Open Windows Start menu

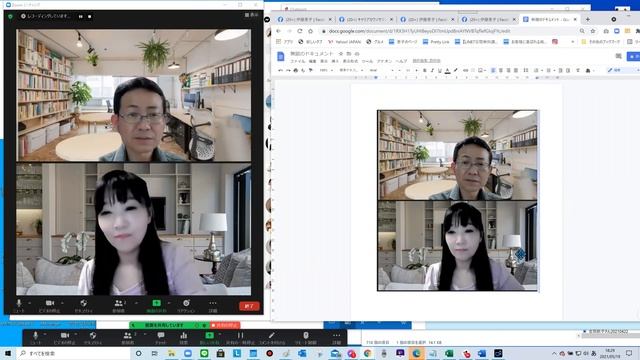tap(7, 353)
